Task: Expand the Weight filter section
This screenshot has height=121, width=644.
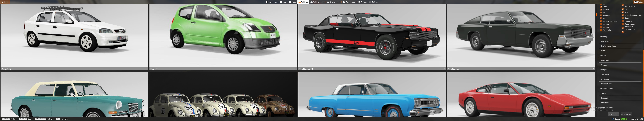Action: [x=620, y=70]
